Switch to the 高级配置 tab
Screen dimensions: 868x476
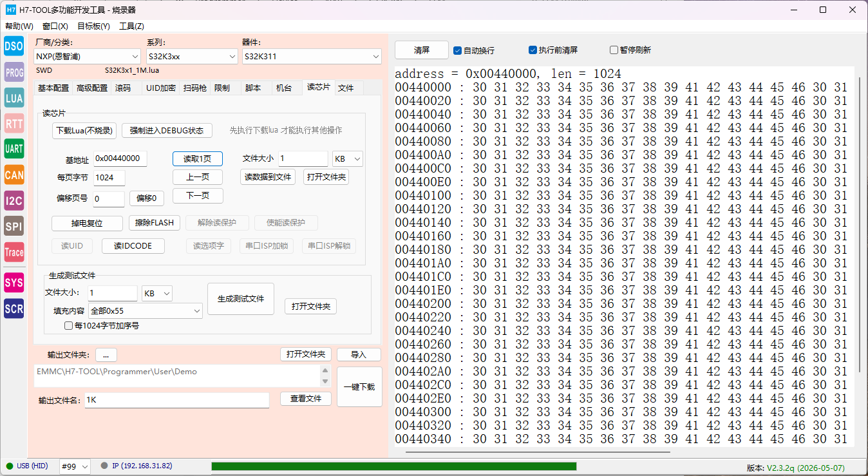coord(92,88)
